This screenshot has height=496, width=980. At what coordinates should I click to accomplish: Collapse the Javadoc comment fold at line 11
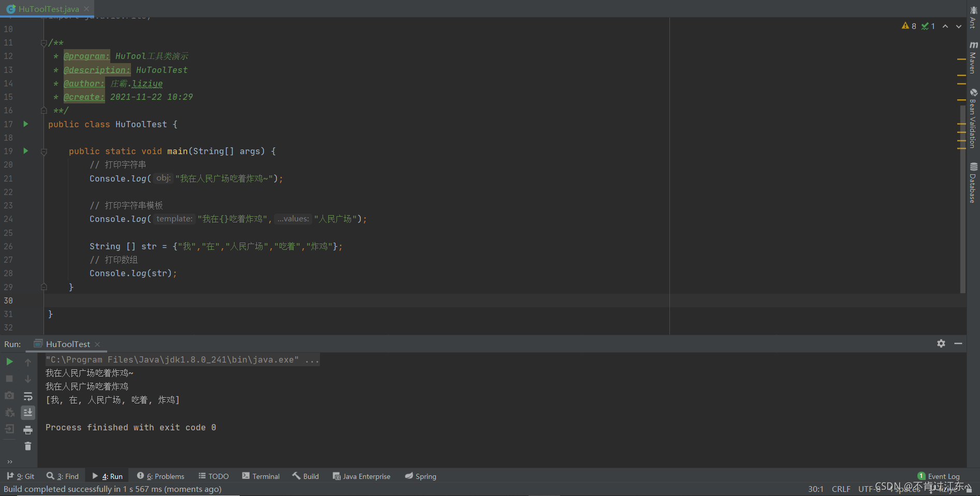tap(44, 43)
